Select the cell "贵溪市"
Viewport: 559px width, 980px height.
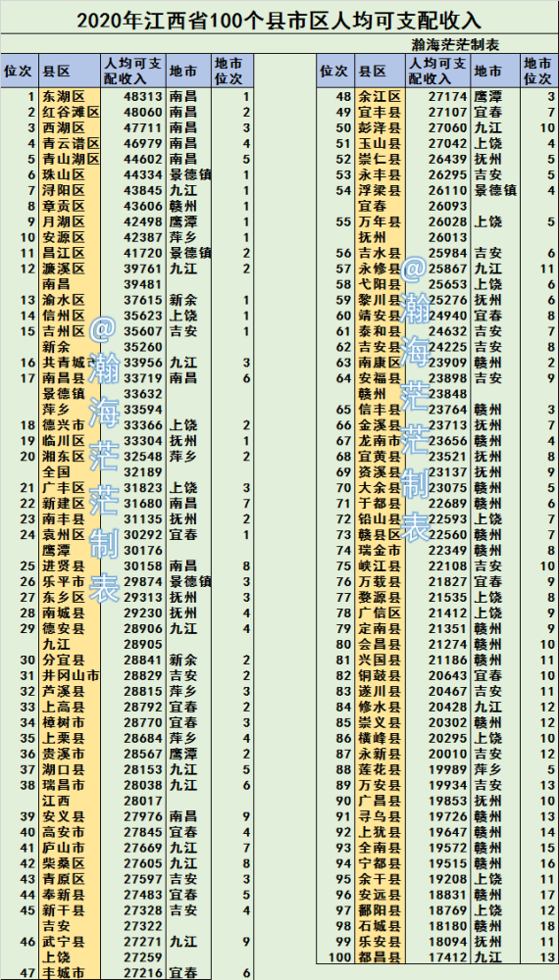[x=63, y=754]
